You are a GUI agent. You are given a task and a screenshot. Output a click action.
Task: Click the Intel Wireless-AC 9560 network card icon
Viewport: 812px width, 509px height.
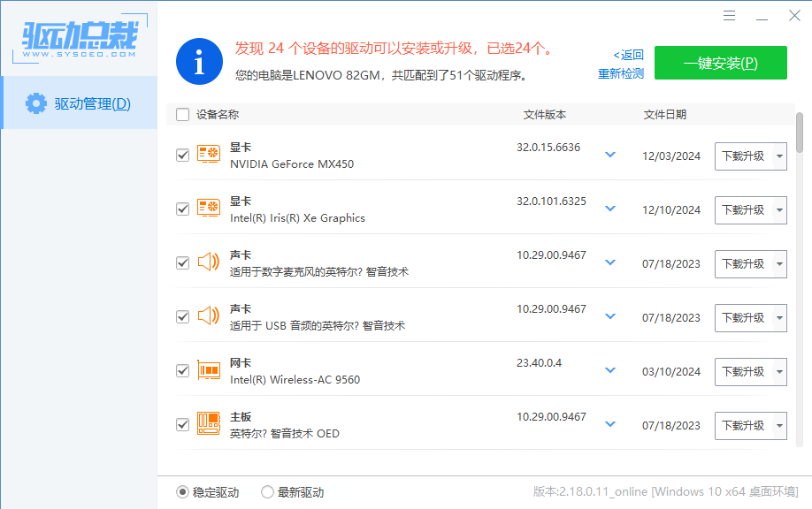click(x=209, y=370)
